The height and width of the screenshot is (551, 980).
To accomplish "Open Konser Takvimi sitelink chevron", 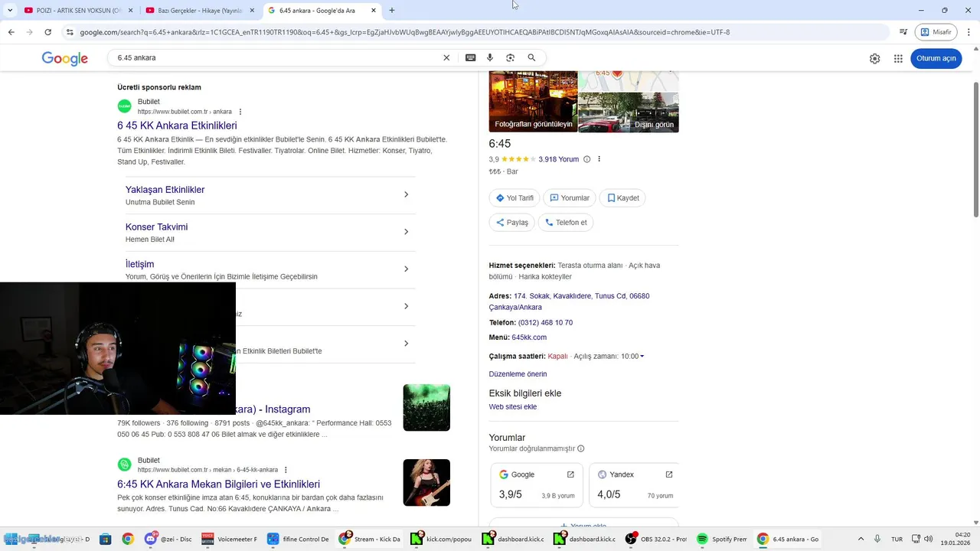I will click(x=406, y=232).
